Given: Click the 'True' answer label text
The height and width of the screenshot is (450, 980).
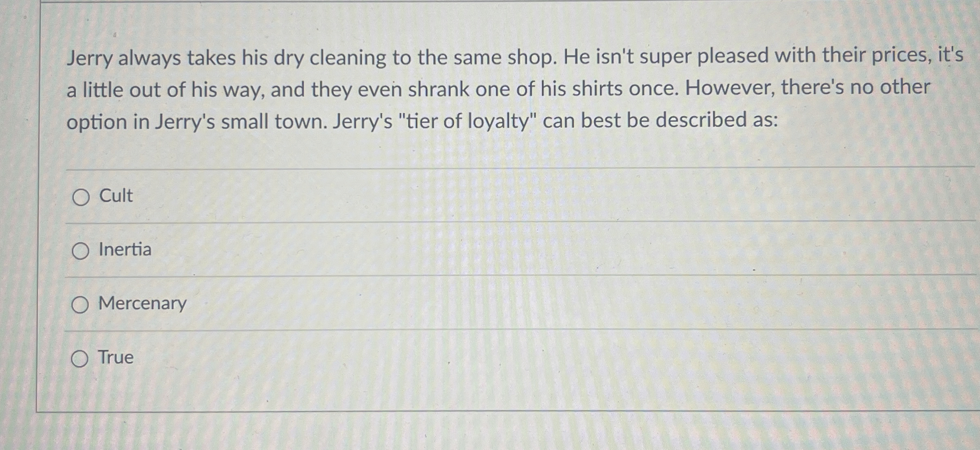Looking at the screenshot, I should pyautogui.click(x=116, y=357).
